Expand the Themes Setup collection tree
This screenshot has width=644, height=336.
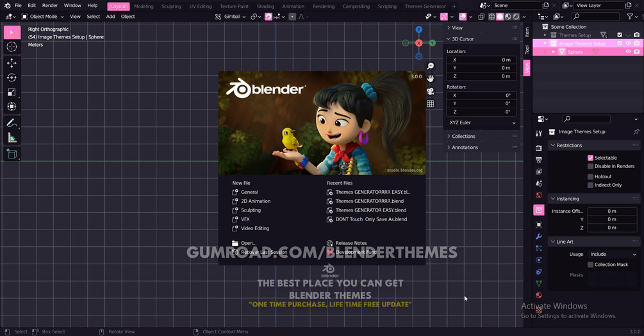pos(545,35)
